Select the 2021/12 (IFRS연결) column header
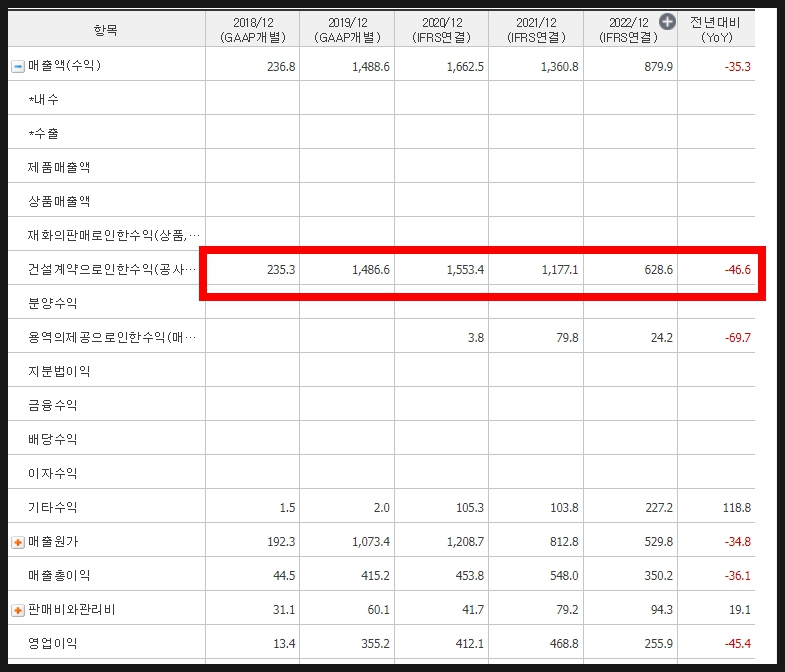Screen dimensions: 785x672 tap(536, 30)
